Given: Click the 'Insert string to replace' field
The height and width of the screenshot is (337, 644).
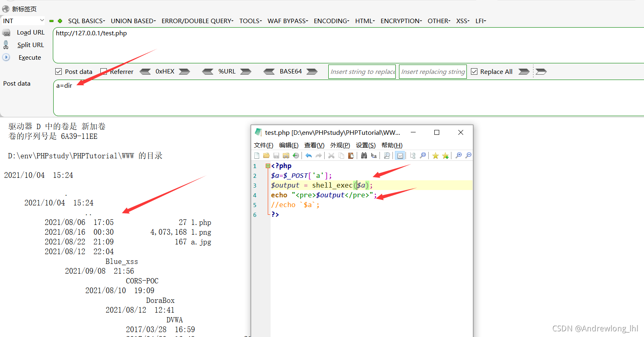Looking at the screenshot, I should [x=362, y=71].
